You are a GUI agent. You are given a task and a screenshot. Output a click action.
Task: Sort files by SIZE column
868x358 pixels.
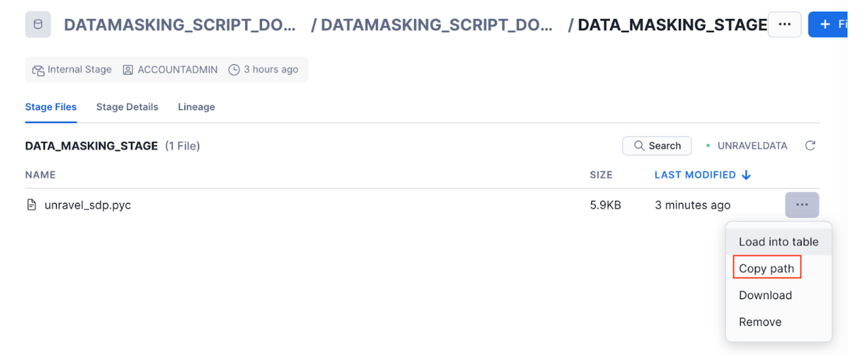601,175
